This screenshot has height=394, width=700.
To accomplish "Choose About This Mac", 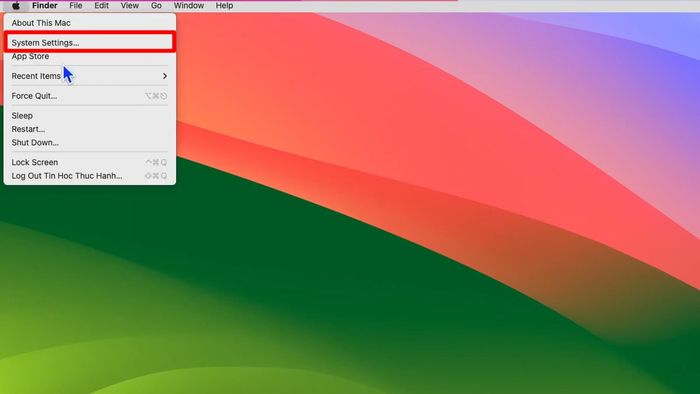I will pyautogui.click(x=89, y=23).
